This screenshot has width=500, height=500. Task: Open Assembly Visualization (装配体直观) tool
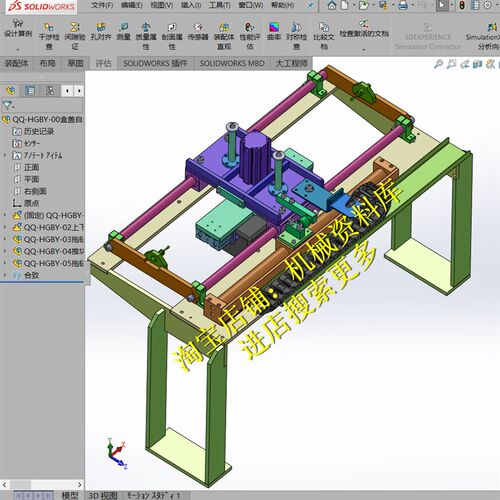tap(224, 35)
